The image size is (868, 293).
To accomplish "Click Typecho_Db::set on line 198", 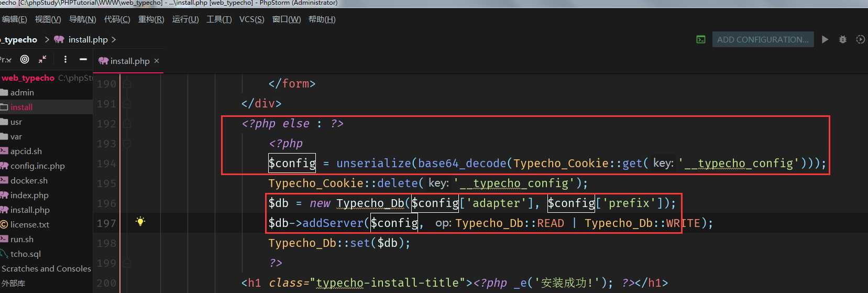I will [319, 243].
